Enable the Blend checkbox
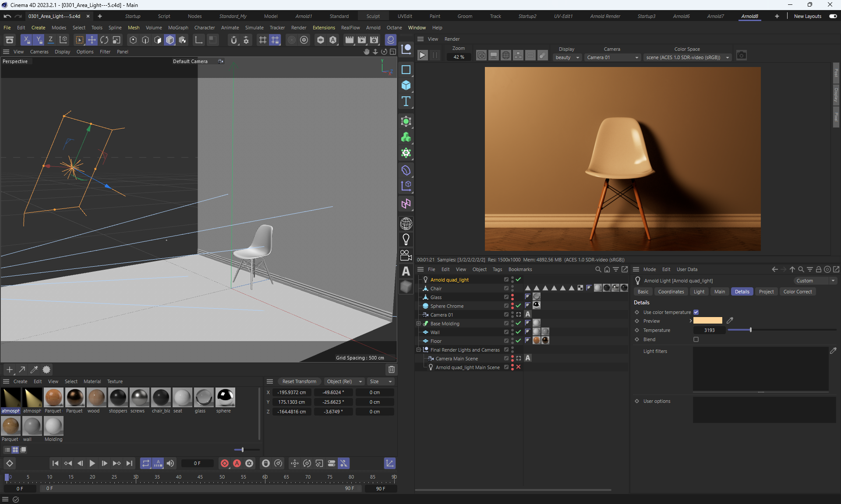The width and height of the screenshot is (841, 504). click(x=696, y=339)
